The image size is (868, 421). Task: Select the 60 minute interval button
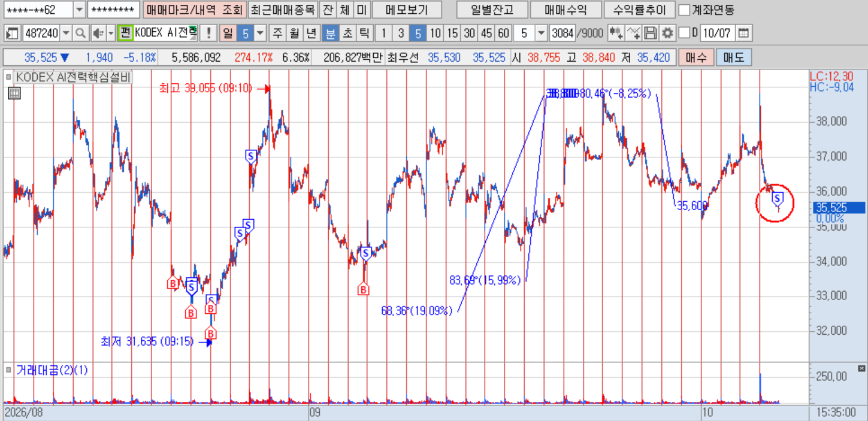(x=504, y=33)
